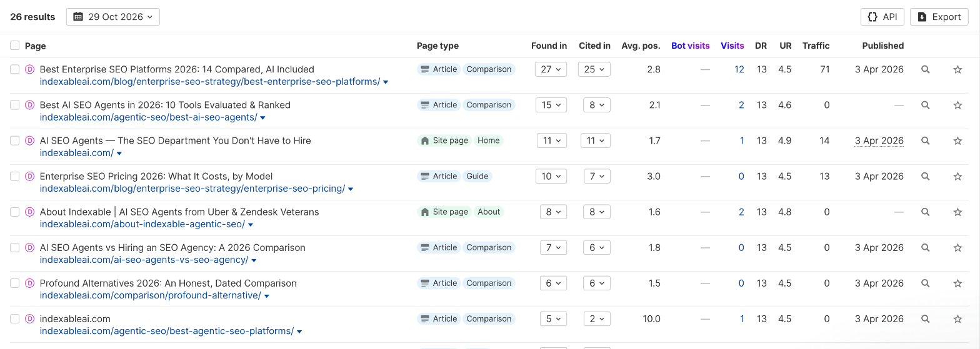Viewport: 980px width, 349px height.
Task: Star the AI SEO Agents vs Hiring row
Action: (x=957, y=247)
